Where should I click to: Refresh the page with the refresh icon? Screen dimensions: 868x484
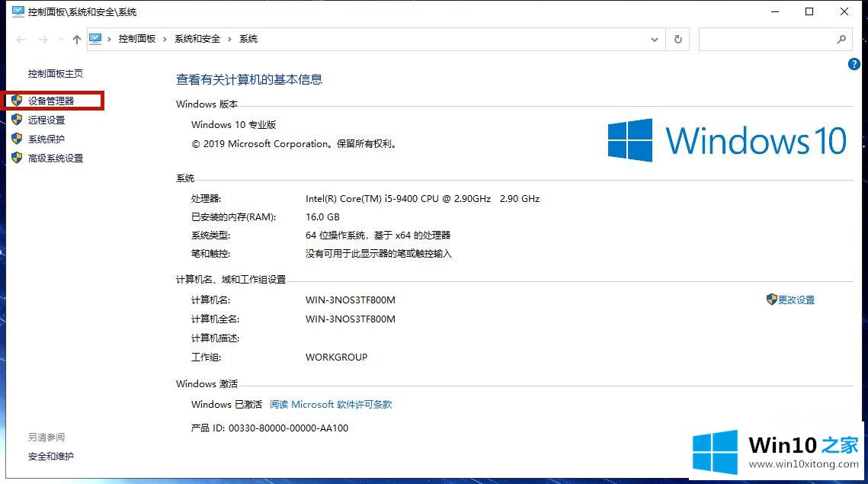pyautogui.click(x=677, y=40)
